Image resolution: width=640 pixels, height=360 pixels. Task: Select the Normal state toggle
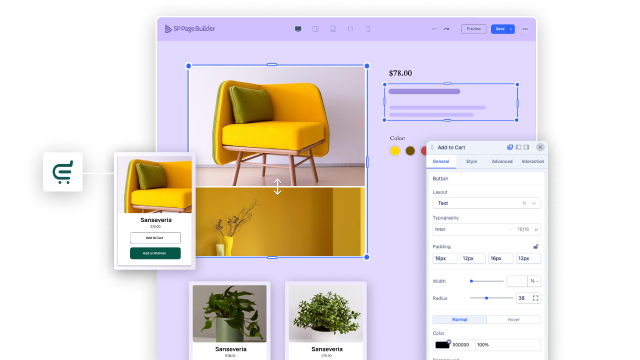pos(460,320)
